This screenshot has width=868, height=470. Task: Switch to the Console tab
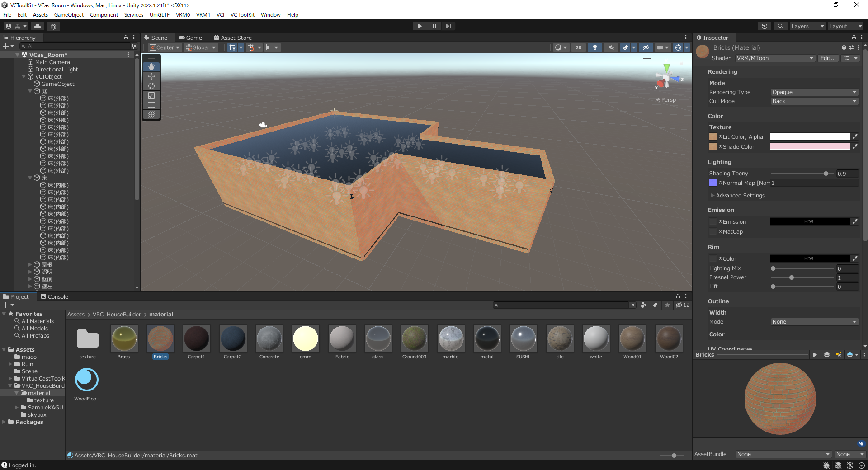(54, 296)
